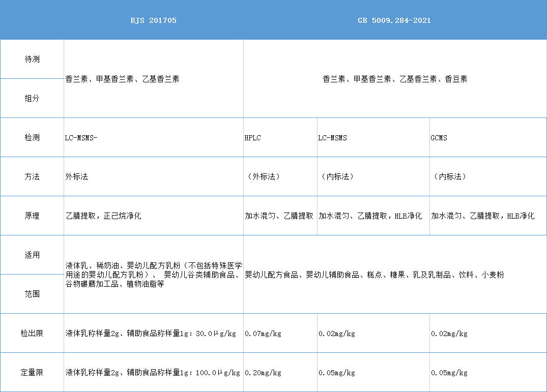This screenshot has height=392, width=547.
Task: Click the 0.02mg/kg cell in GCMS column
Action: (x=488, y=333)
